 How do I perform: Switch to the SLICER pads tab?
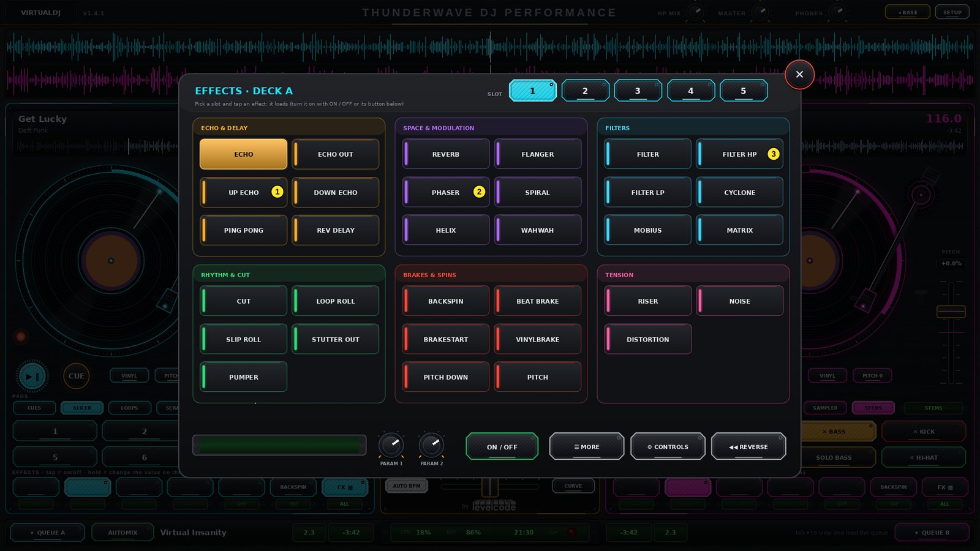pos(82,408)
